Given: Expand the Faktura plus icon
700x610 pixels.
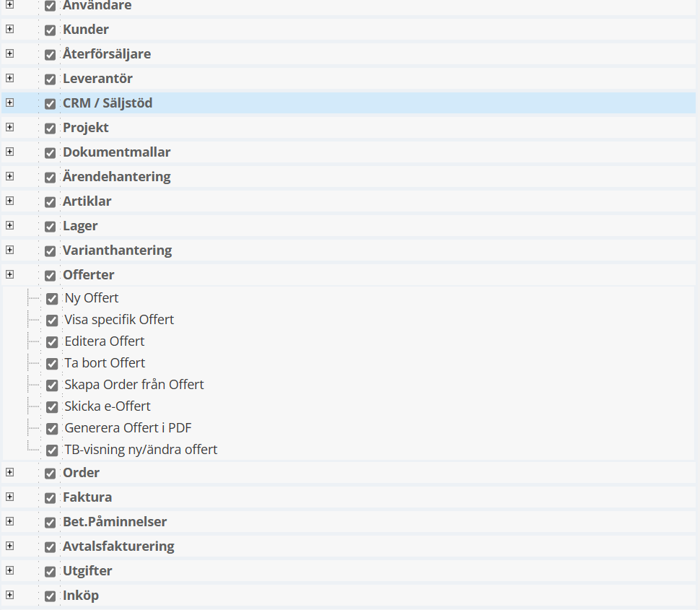Looking at the screenshot, I should click(x=9, y=497).
